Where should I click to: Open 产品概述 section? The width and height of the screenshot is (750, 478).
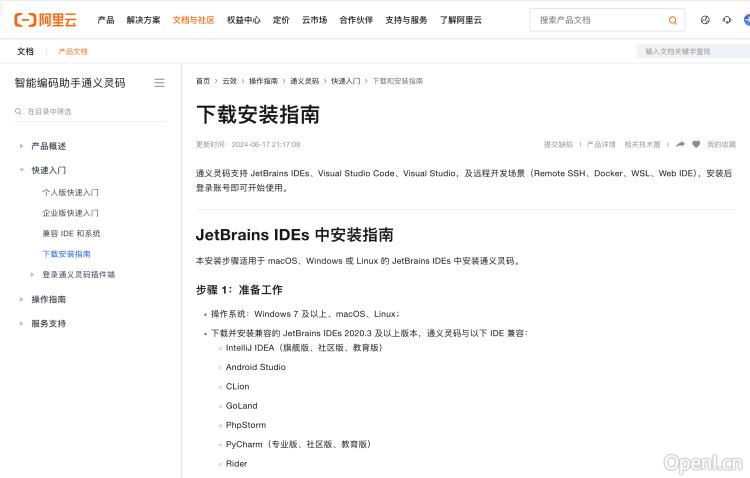point(49,146)
